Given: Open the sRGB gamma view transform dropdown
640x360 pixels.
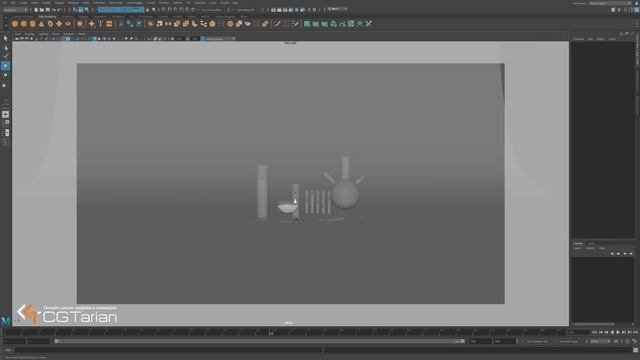Looking at the screenshot, I should click(x=220, y=39).
